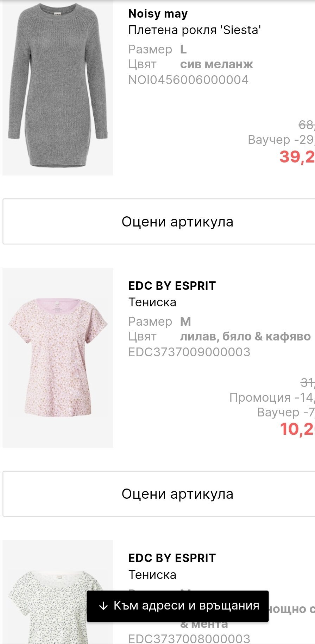Open the pink floral T-shirt image
This screenshot has width=315, height=644.
click(58, 357)
